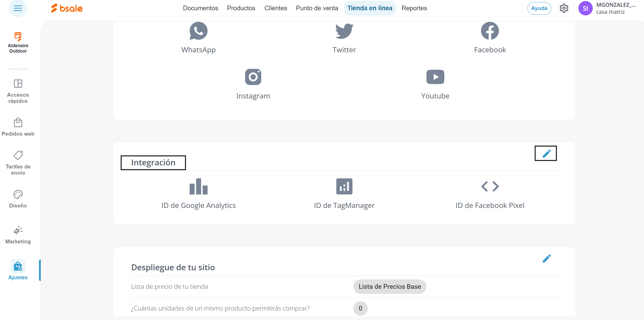Open Pedidos web in sidebar
The image size is (644, 320).
click(18, 127)
